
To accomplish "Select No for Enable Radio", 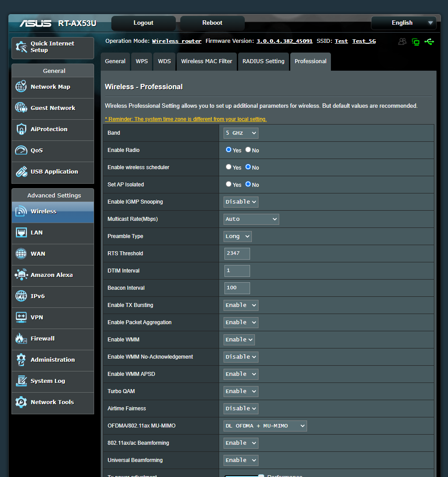I will [247, 150].
